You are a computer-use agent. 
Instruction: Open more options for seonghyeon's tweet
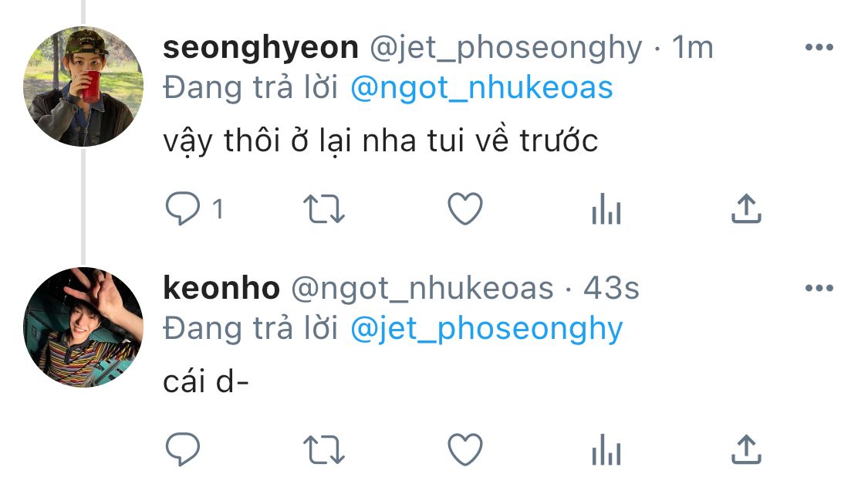pos(819,48)
